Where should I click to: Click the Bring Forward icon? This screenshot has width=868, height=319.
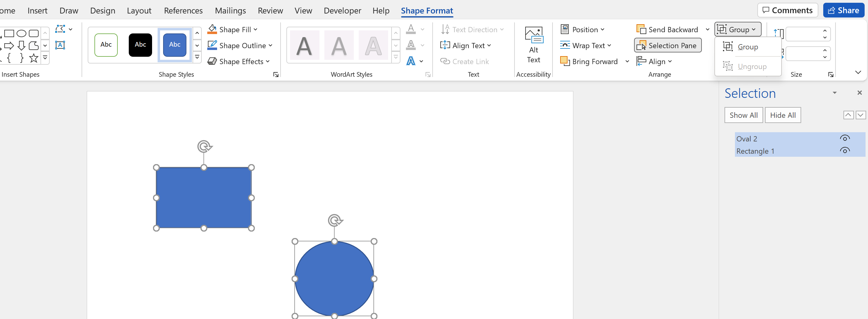click(565, 61)
